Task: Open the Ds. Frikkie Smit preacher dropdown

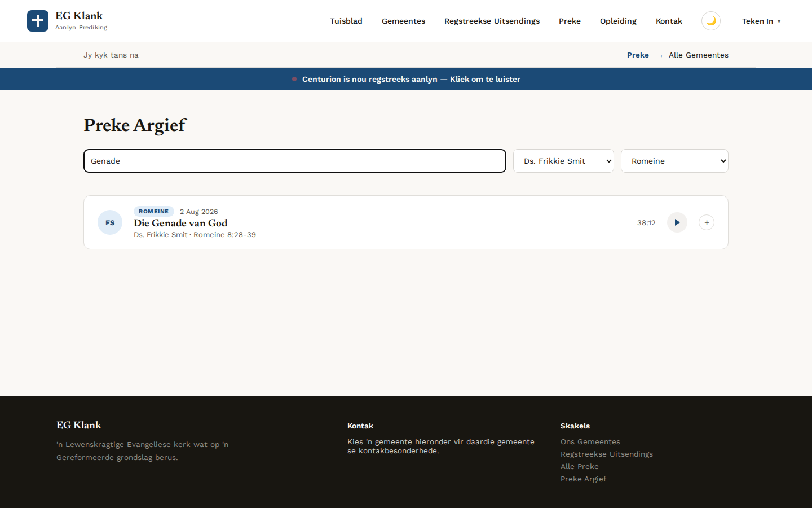Action: point(563,161)
